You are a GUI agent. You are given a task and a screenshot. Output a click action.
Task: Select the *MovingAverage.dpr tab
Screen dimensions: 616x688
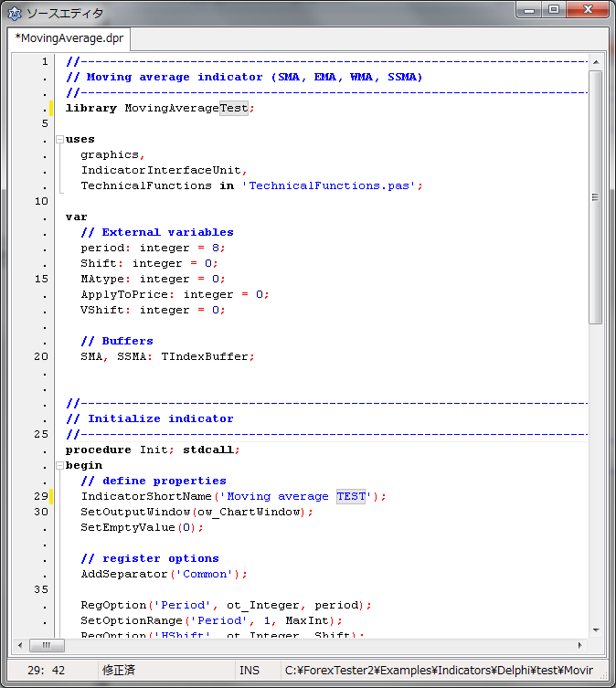(x=69, y=38)
